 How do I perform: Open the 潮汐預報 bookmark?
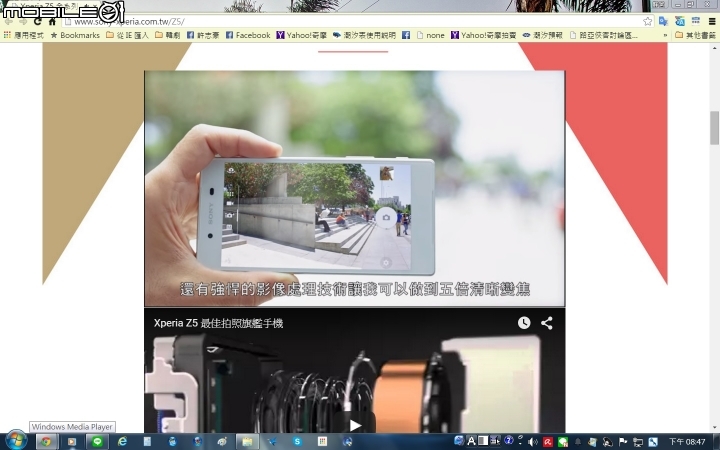click(x=543, y=35)
